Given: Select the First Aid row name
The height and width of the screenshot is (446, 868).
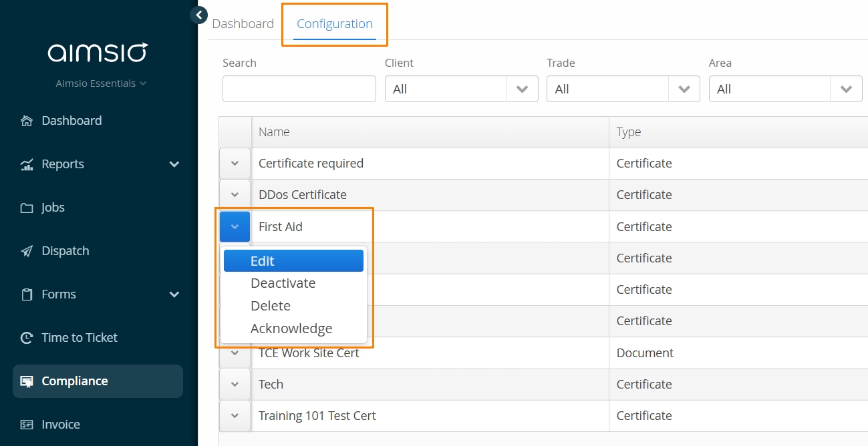Looking at the screenshot, I should point(281,227).
